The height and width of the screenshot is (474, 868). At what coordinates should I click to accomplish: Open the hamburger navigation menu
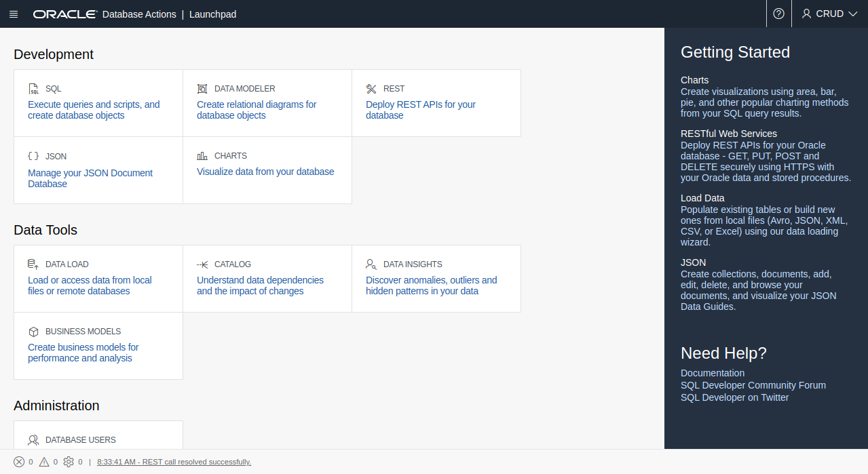(x=14, y=14)
